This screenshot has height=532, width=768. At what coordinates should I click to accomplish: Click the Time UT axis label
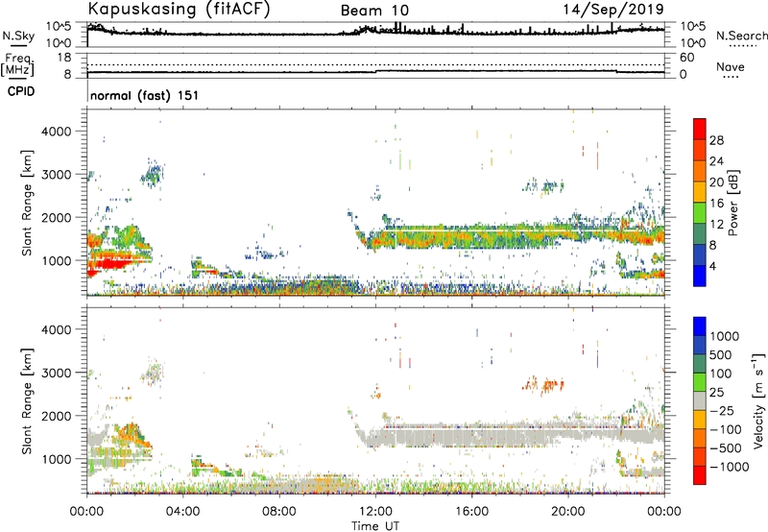[375, 526]
